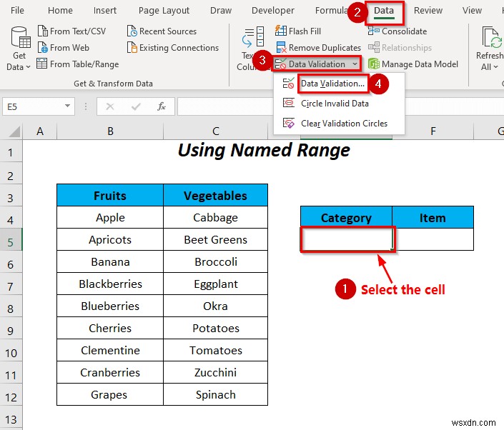
Task: Click the Fruits header cell
Action: [x=110, y=195]
